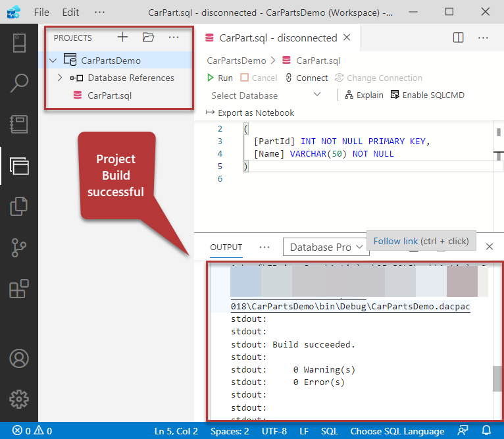Open the Manage settings gear
This screenshot has width=504, height=439.
pos(19,399)
